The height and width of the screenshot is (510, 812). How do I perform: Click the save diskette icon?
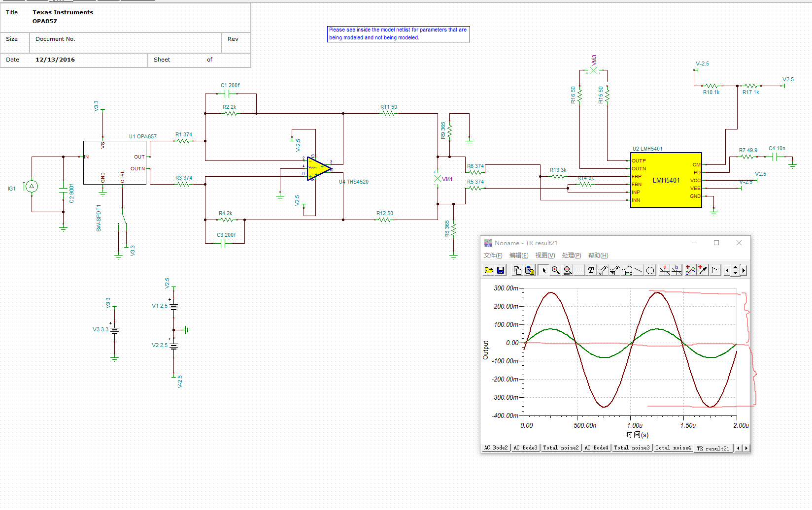(501, 270)
